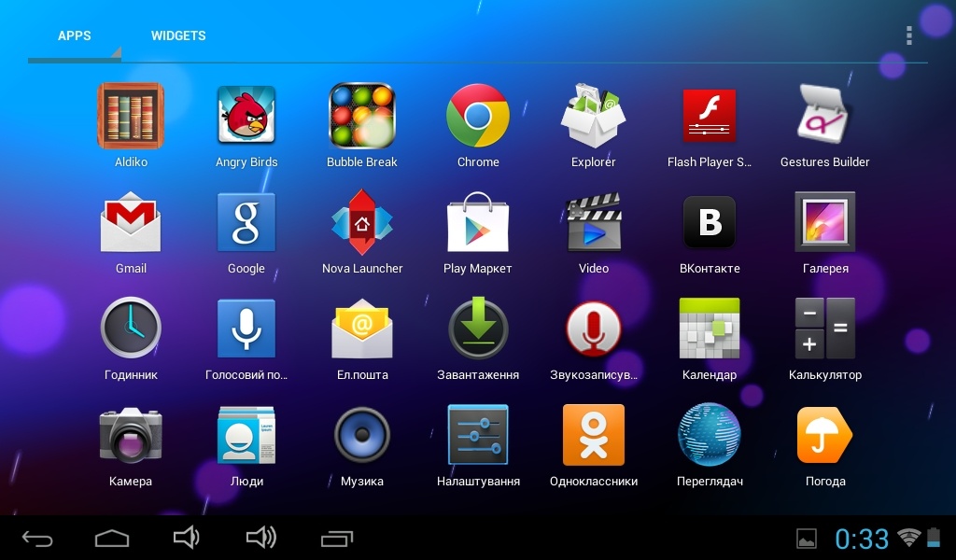Open the three-dot overflow menu
The width and height of the screenshot is (956, 560).
point(908,35)
